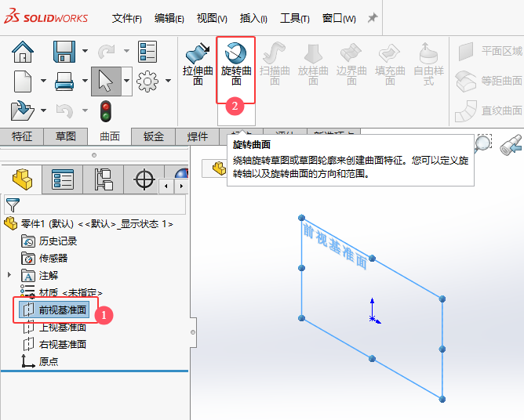Click the 边界曲面 boundary surface tool

click(x=351, y=63)
